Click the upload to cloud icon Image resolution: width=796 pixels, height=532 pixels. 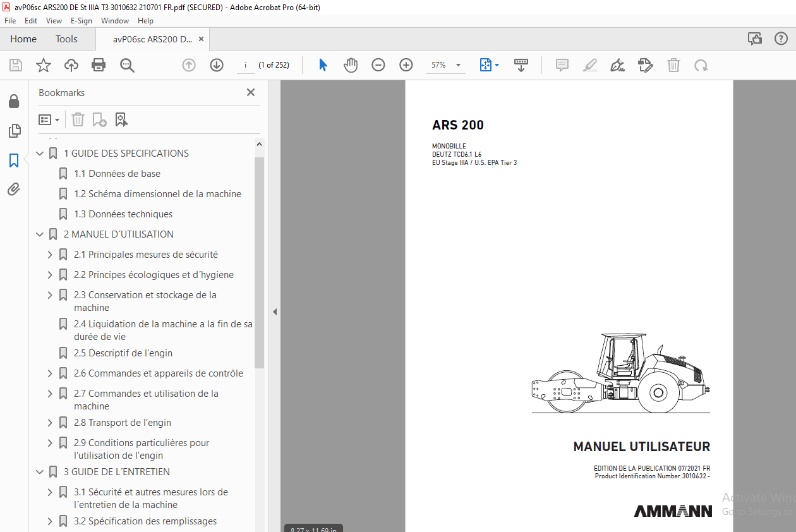(71, 65)
